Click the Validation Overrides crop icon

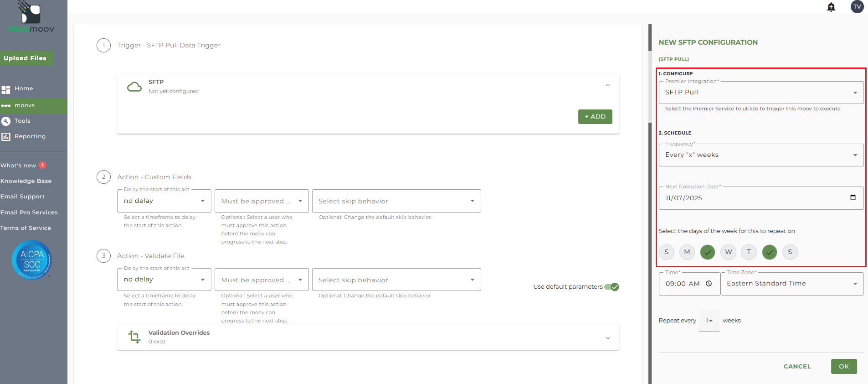click(134, 337)
